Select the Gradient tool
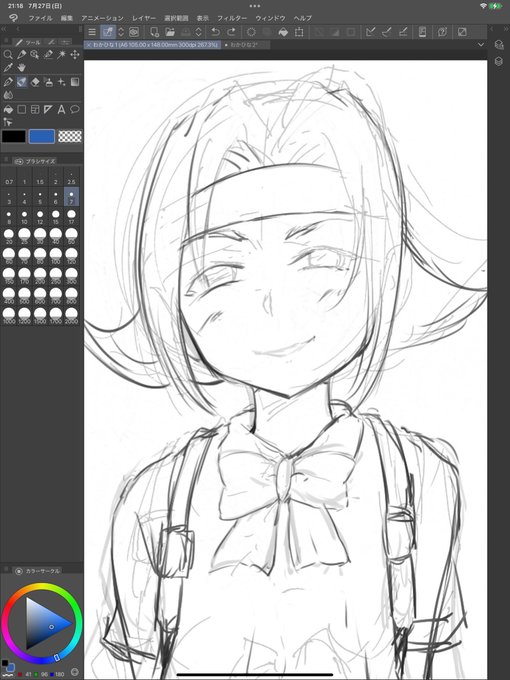The height and width of the screenshot is (680, 510). click(x=75, y=82)
